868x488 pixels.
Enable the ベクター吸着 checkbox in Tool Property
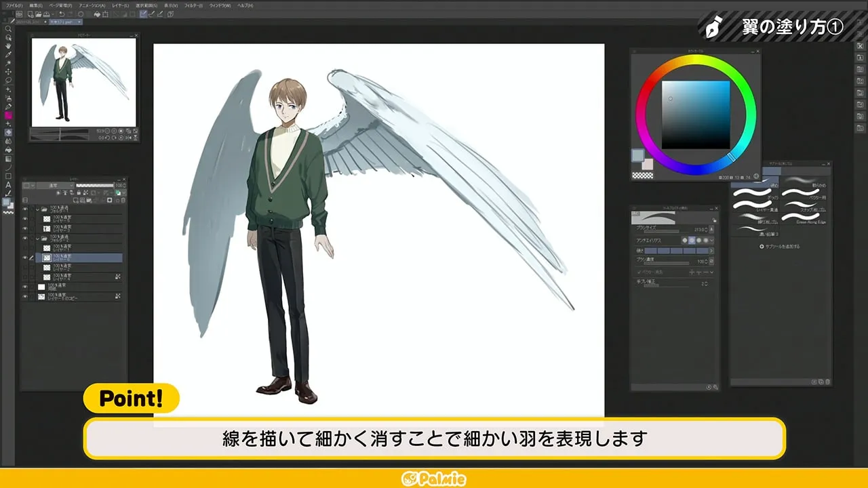639,272
